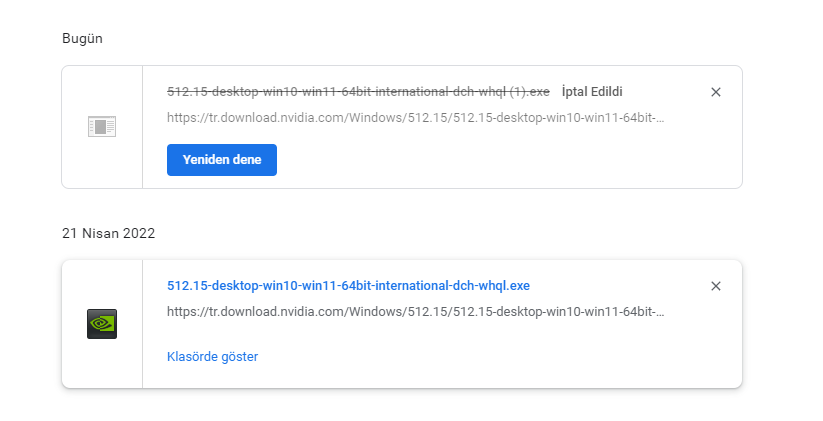Screen dimensions: 823x421
Task: Click the İptal Edildi status label
Action: [593, 92]
